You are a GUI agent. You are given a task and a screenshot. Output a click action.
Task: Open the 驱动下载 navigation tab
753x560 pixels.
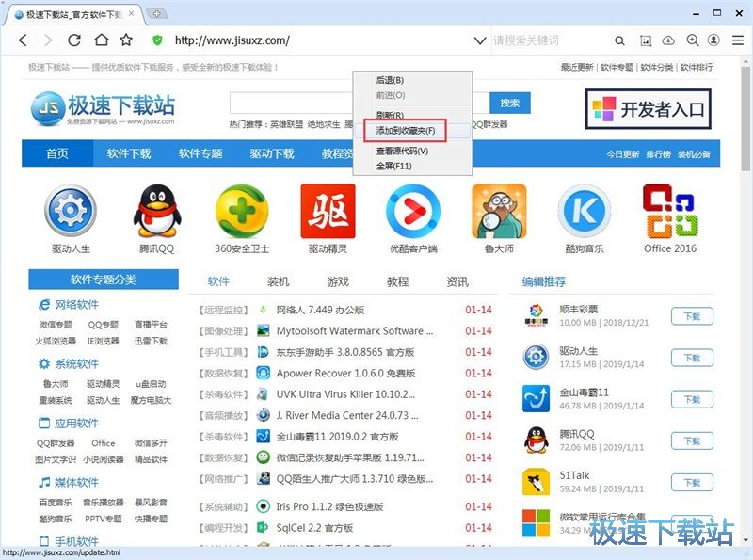[x=272, y=153]
